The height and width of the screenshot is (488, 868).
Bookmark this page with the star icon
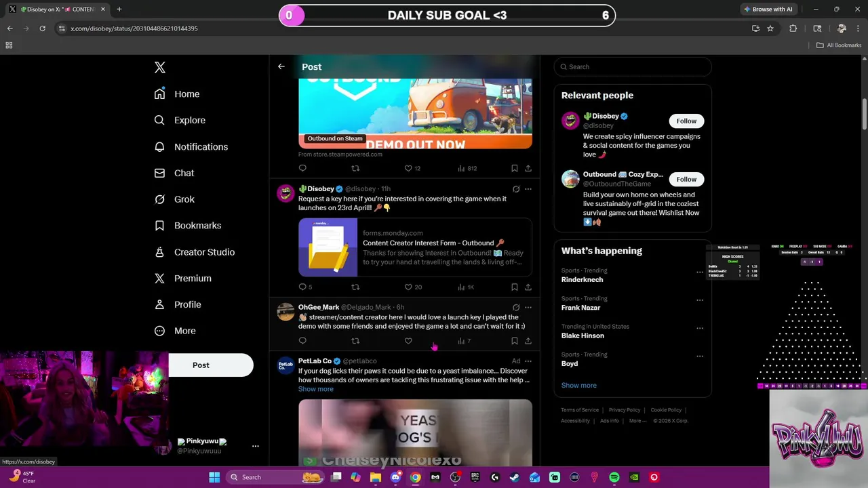pos(770,28)
